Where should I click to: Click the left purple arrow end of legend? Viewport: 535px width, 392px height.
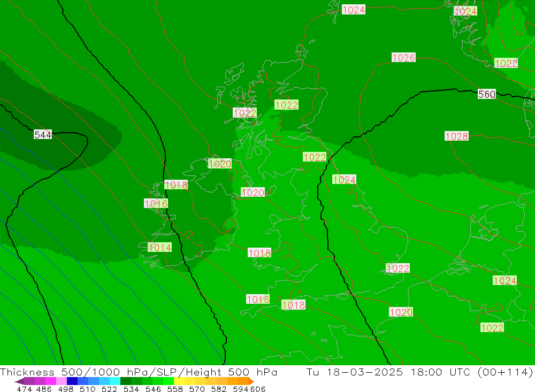(x=19, y=381)
